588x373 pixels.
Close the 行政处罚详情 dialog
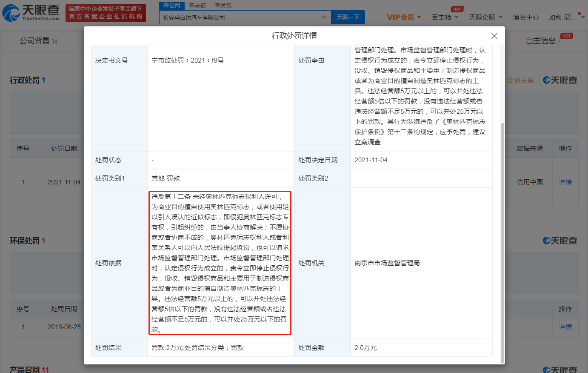click(494, 36)
